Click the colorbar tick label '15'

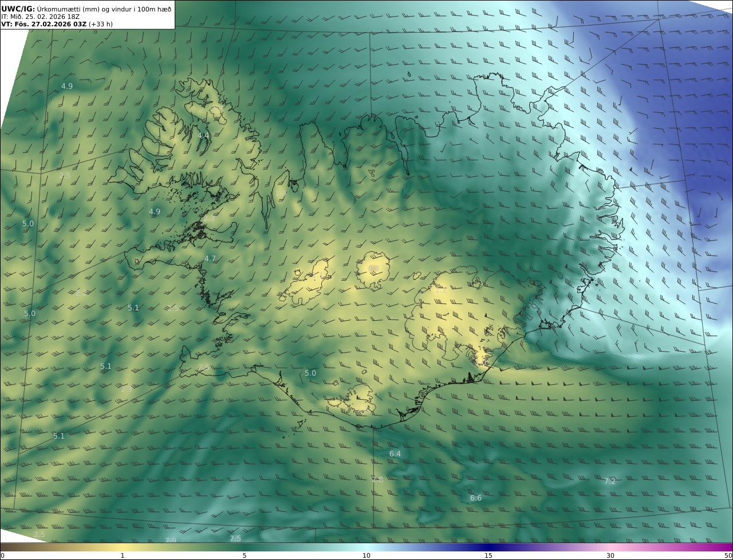488,555
